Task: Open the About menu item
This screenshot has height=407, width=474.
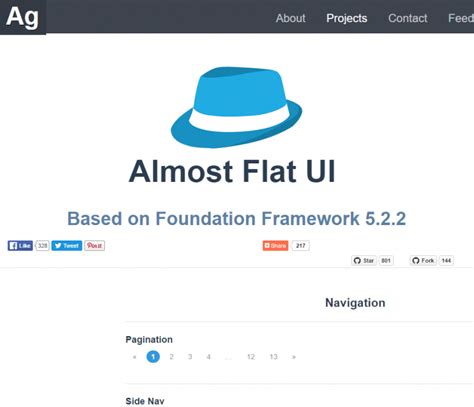Action: pyautogui.click(x=290, y=18)
